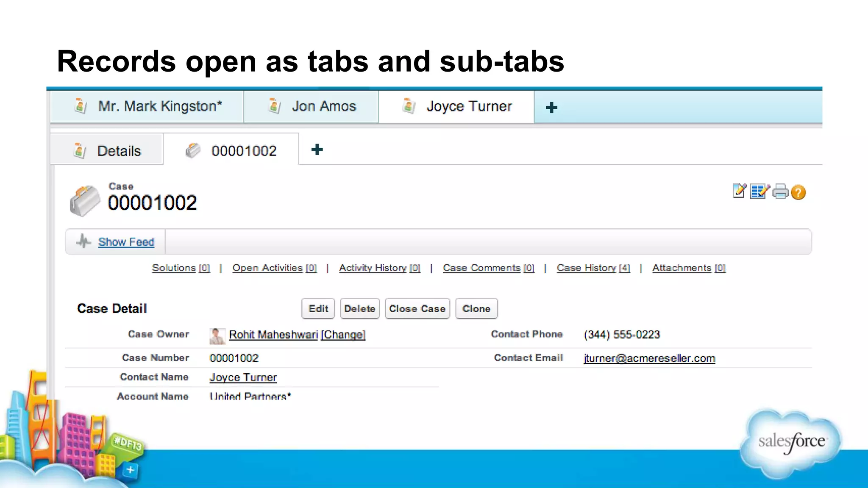The height and width of the screenshot is (488, 868).
Task: Add a new sub-tab with plus icon
Action: [x=317, y=149]
